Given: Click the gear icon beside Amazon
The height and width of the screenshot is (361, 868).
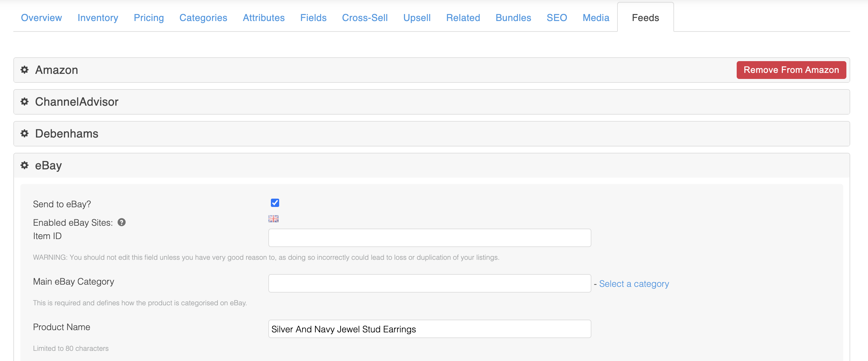Looking at the screenshot, I should (x=24, y=70).
